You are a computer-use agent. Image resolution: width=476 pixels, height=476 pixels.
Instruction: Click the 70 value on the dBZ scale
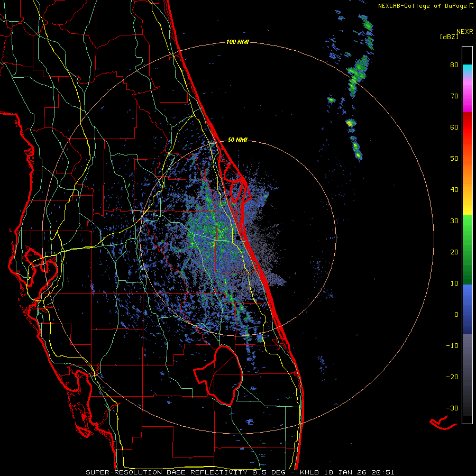point(454,96)
